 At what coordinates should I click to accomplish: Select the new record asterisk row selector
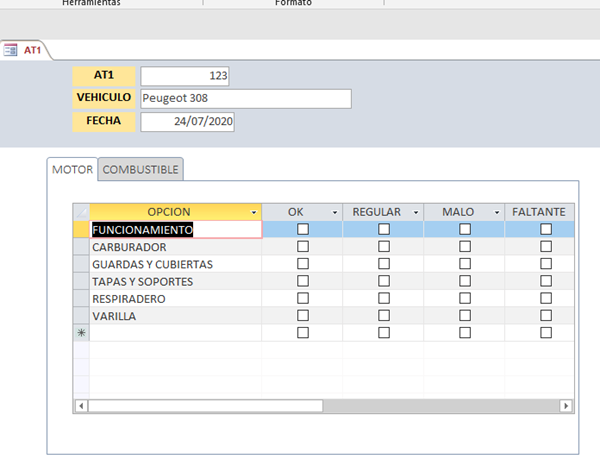tap(81, 333)
